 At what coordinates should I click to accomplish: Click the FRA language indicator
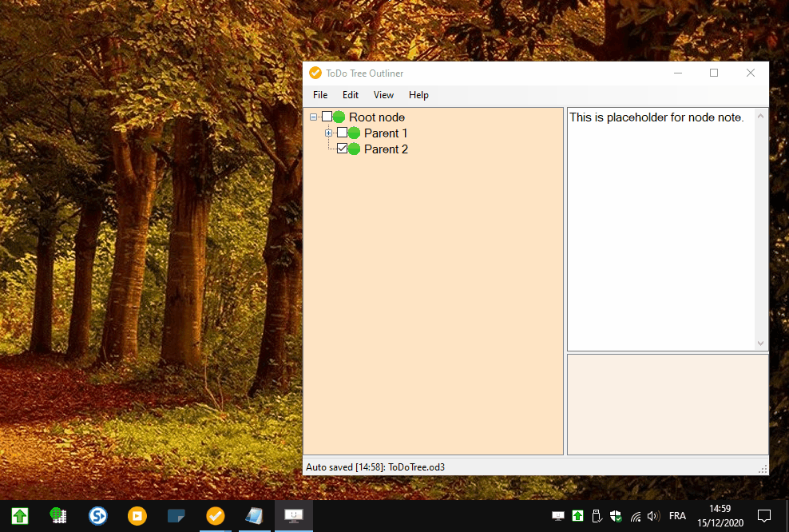[677, 516]
